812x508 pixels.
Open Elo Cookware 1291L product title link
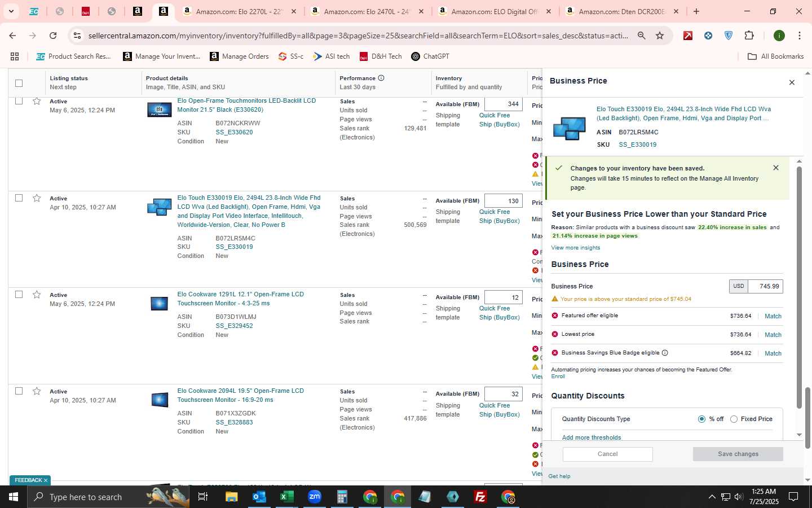pyautogui.click(x=240, y=299)
